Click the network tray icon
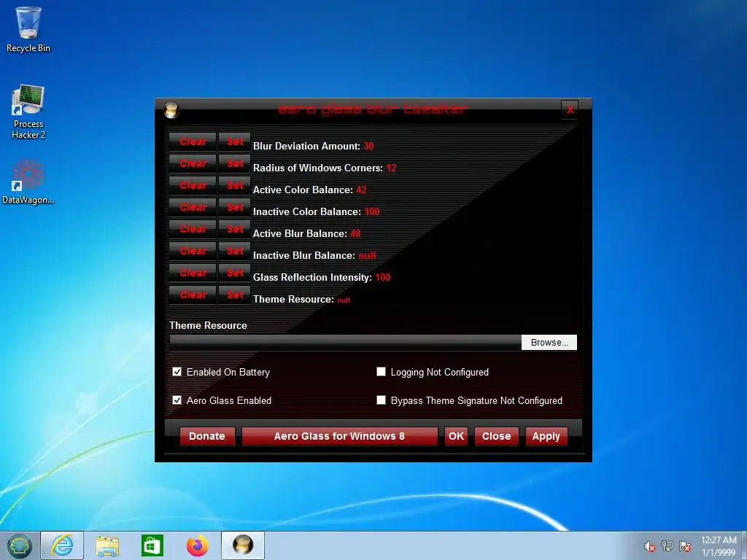Image resolution: width=747 pixels, height=560 pixels. 667,546
